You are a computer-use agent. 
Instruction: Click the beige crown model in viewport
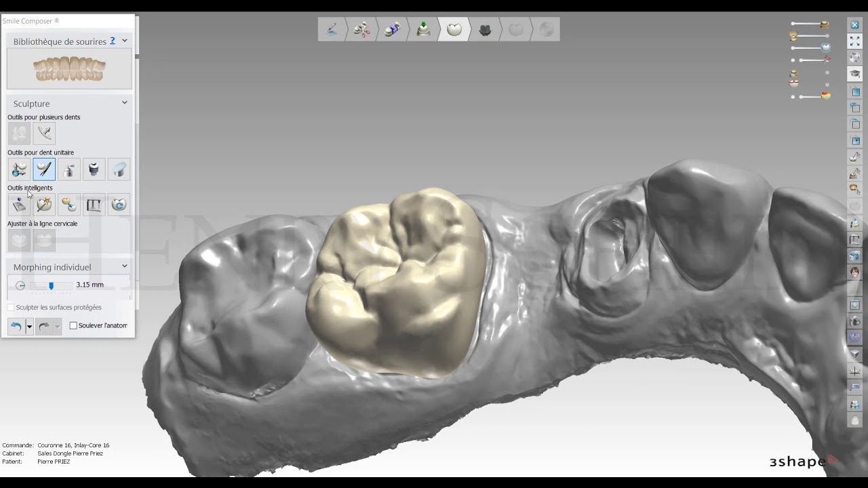[x=397, y=285]
